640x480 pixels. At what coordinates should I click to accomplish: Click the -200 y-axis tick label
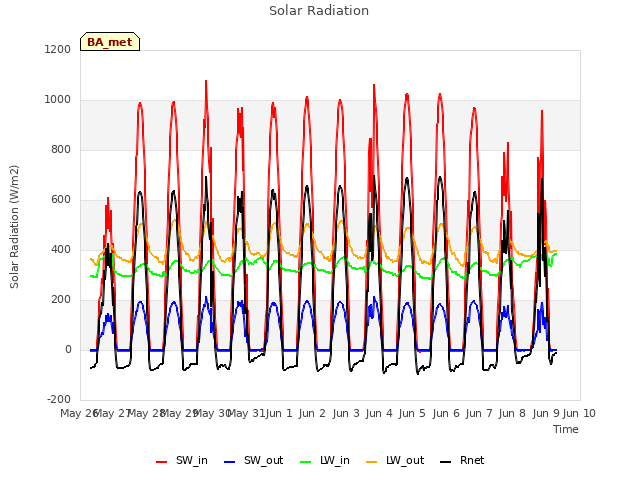(59, 399)
